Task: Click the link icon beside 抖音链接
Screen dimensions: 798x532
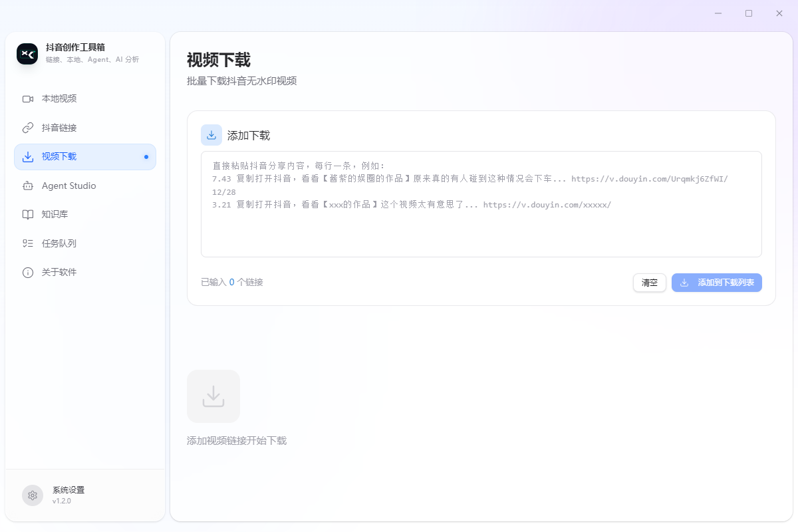Action: coord(28,128)
